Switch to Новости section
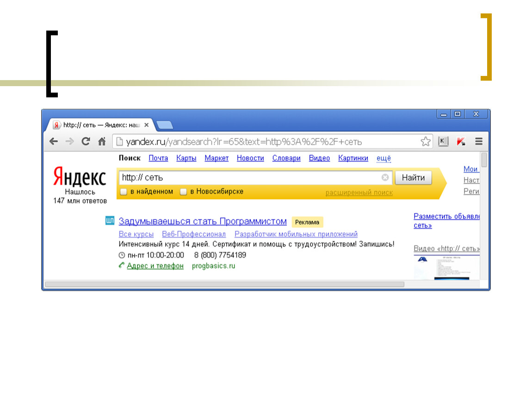 click(250, 158)
